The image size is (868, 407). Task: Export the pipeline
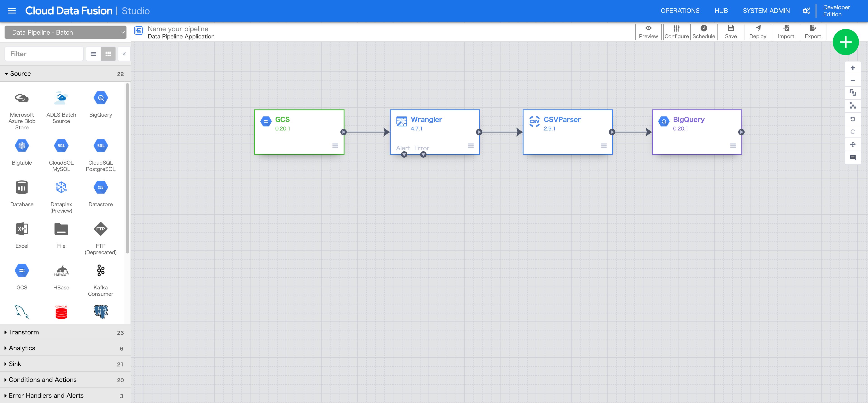(813, 32)
